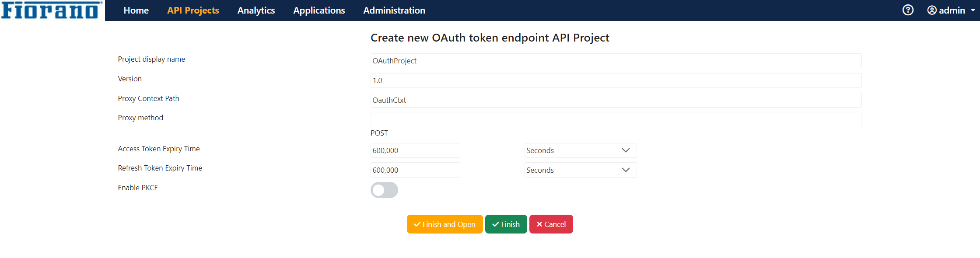Click the Finish and Open button
Viewport: 980px width, 258px height.
pyautogui.click(x=444, y=224)
